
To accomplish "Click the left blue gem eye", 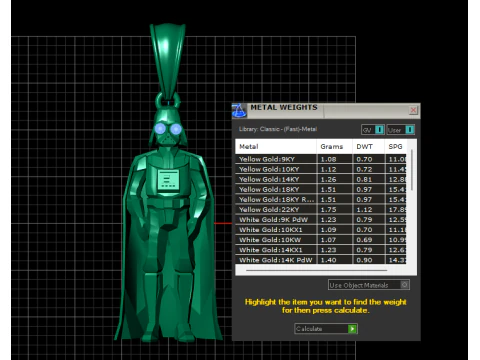I will coord(160,128).
